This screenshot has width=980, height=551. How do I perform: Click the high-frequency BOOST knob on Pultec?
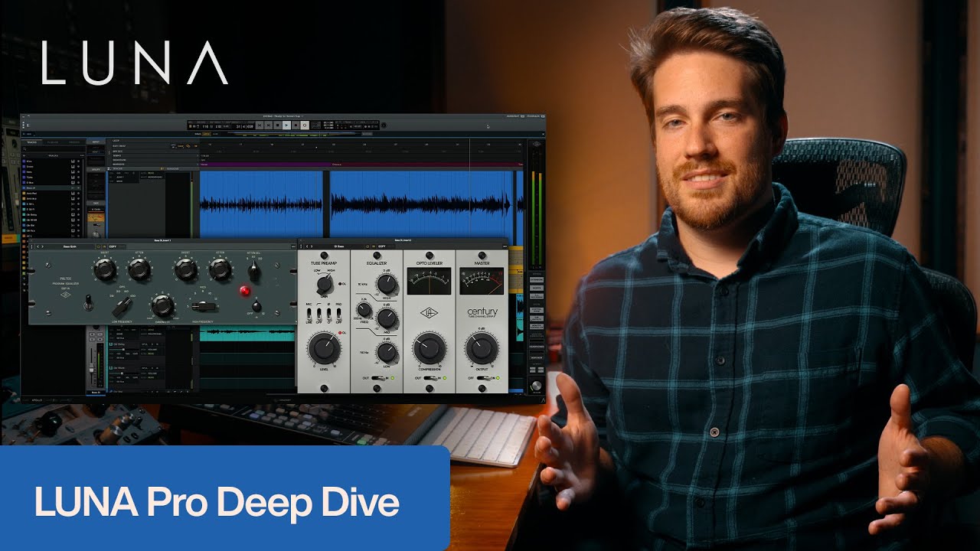pos(186,269)
